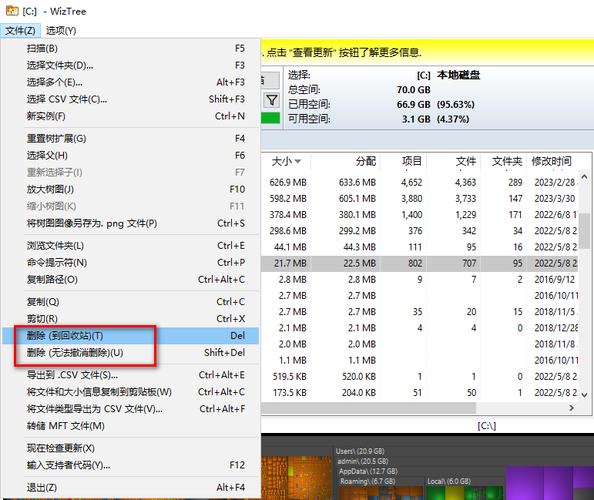Select the row with 173.5 KB size
This screenshot has height=500, width=594.
420,393
